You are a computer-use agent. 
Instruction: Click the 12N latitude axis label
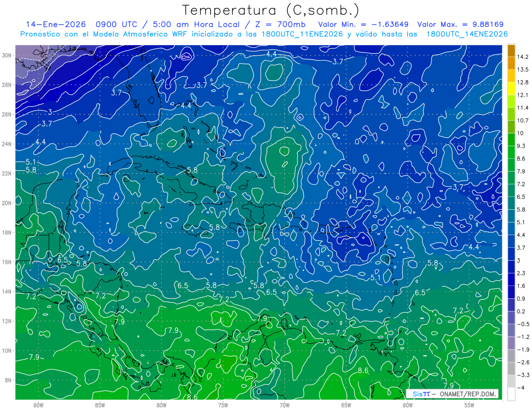point(7,321)
